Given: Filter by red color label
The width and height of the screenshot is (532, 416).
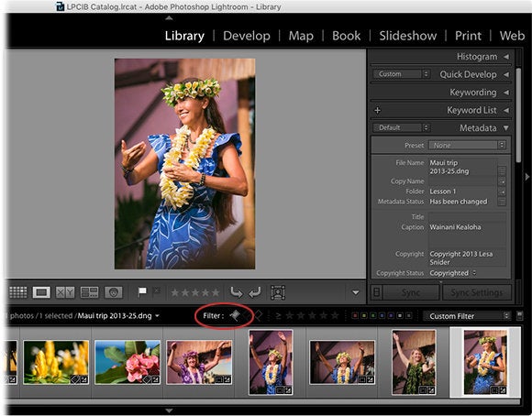Looking at the screenshot, I should 355,315.
